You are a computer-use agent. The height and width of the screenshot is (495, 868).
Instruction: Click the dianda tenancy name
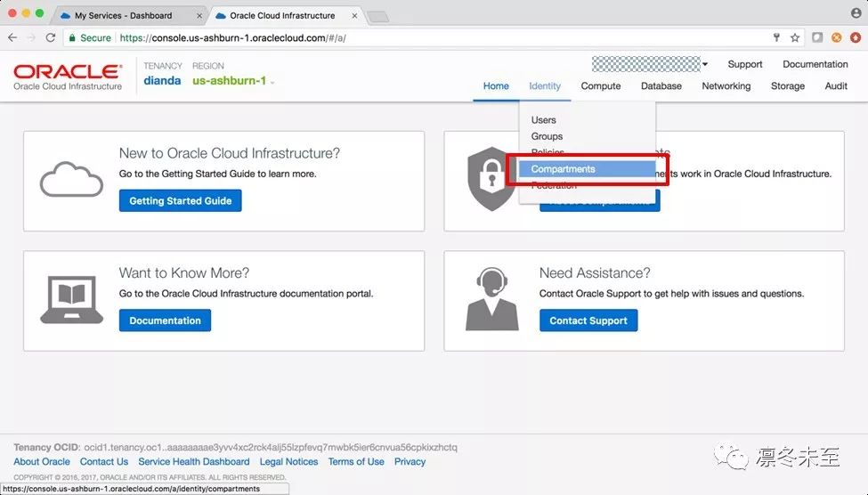click(x=162, y=81)
